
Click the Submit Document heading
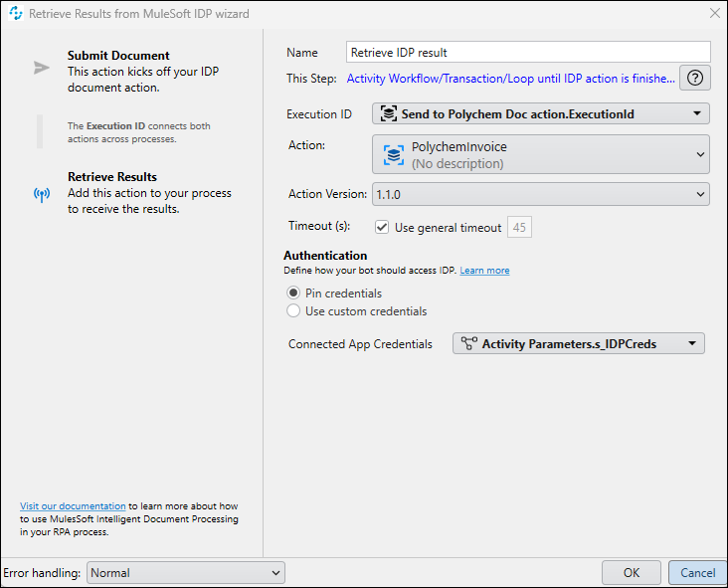tap(118, 56)
